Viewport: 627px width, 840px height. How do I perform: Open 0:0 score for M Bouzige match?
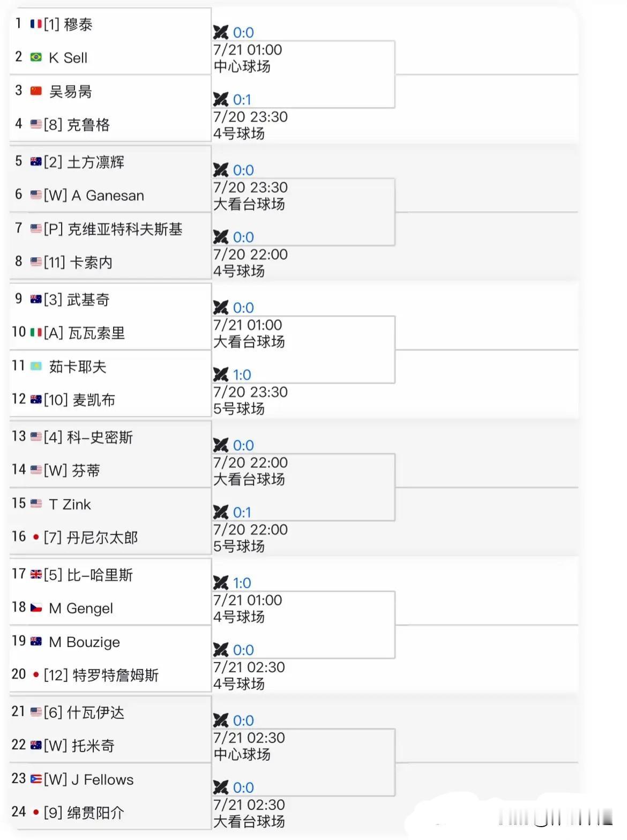[x=243, y=650]
